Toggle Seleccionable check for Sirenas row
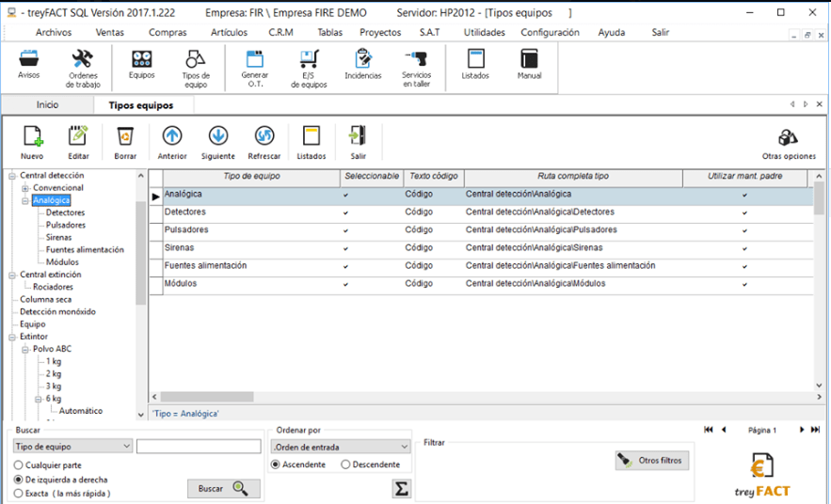Viewport: 831px width, 504px height. pos(345,248)
